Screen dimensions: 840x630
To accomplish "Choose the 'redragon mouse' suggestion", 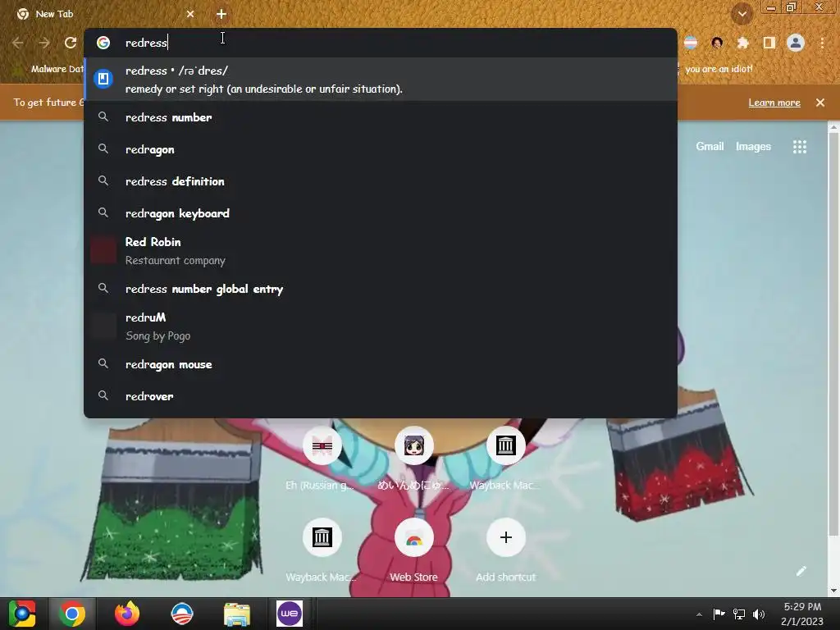I will (381, 364).
